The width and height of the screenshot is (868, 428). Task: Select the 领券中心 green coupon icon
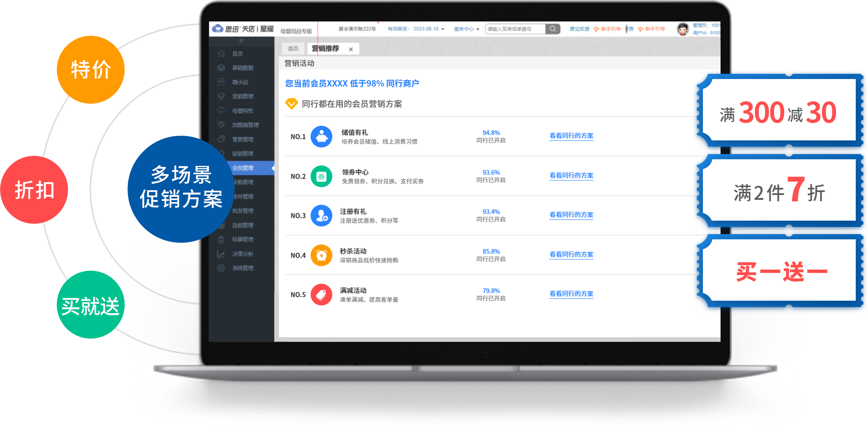[x=321, y=176]
